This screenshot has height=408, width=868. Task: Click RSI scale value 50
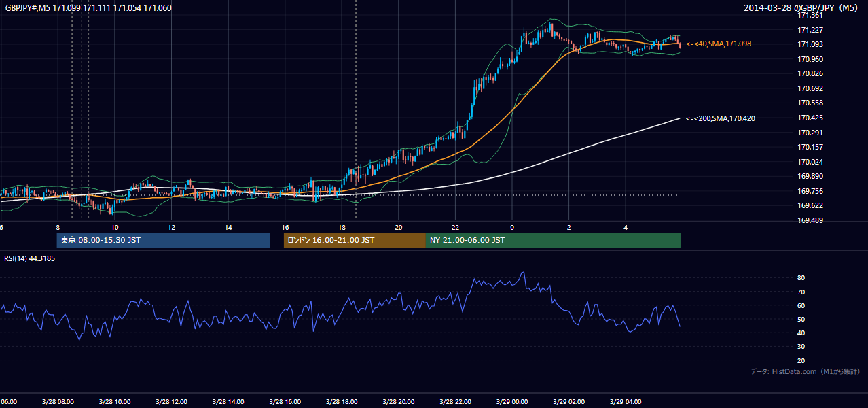[x=801, y=319]
